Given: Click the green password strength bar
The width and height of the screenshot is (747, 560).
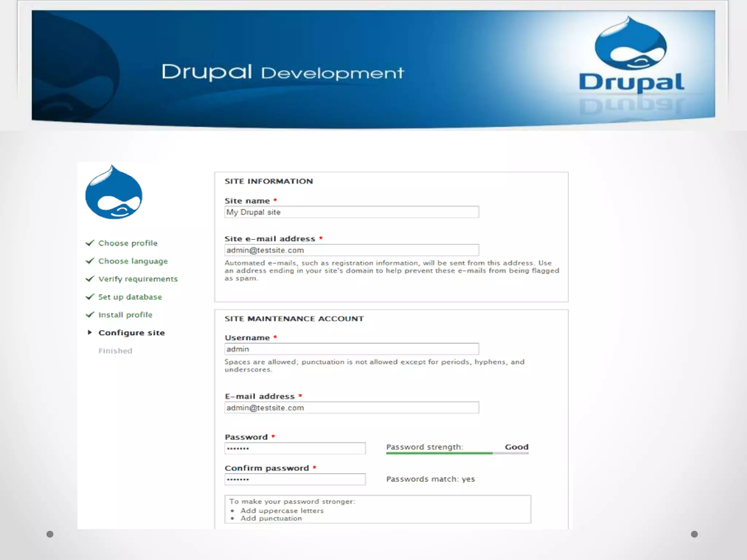Looking at the screenshot, I should tap(439, 453).
